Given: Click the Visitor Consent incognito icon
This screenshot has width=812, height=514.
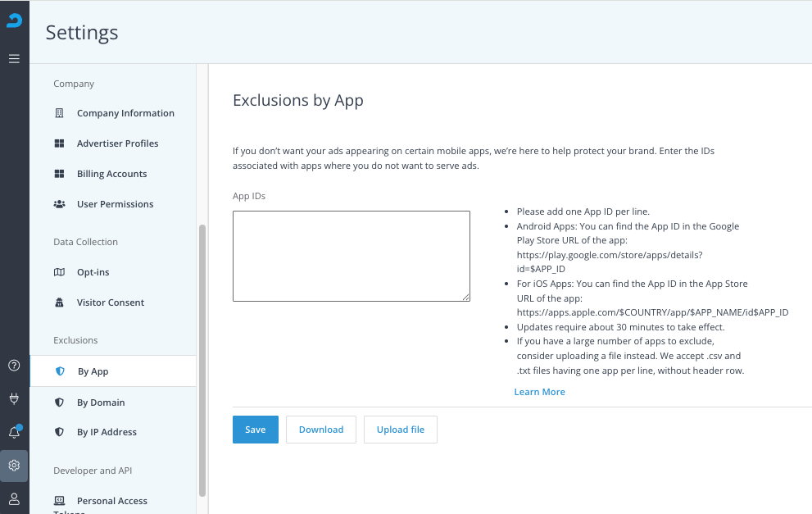Looking at the screenshot, I should [x=60, y=302].
